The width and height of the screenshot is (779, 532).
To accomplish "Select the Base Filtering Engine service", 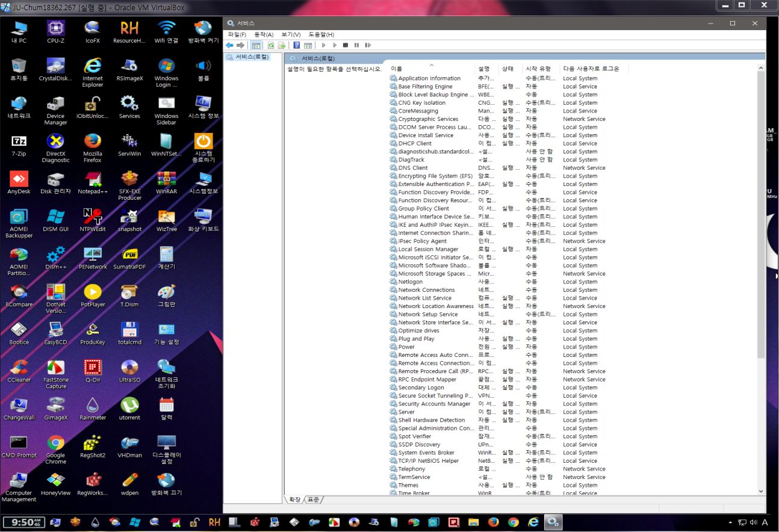I will tap(509, 87).
